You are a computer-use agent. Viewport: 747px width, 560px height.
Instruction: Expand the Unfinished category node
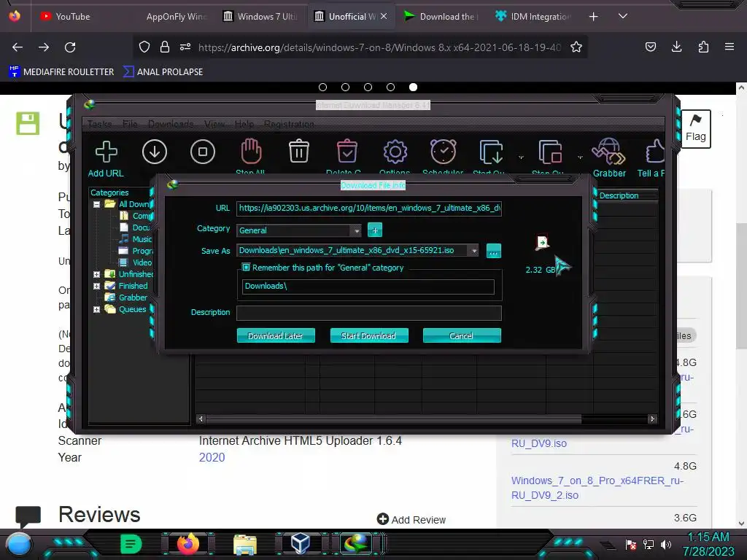[x=97, y=274]
